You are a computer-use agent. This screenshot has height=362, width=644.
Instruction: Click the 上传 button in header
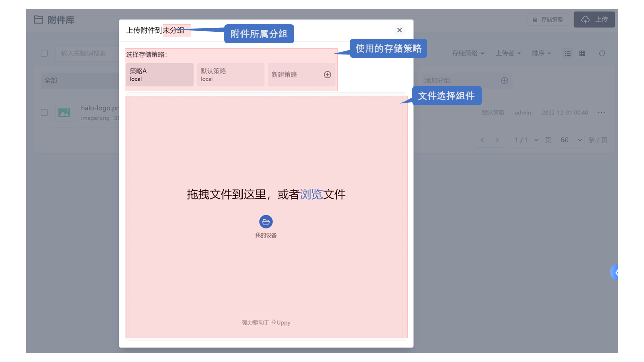(x=594, y=19)
